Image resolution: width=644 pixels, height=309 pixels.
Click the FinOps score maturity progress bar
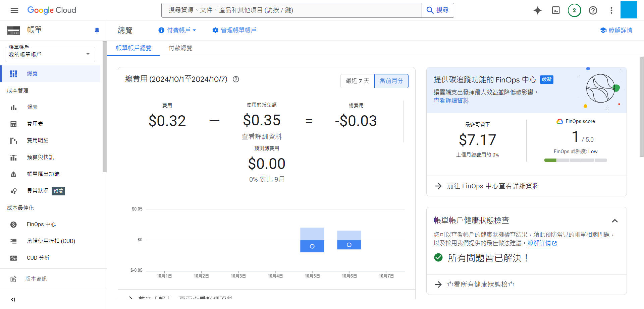click(x=576, y=160)
